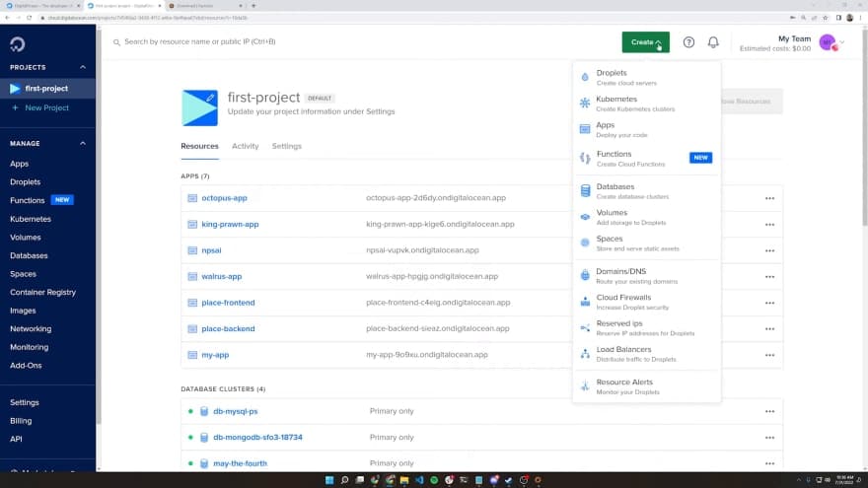Viewport: 868px width, 488px height.
Task: Click the Cloud Firewalls icon in Create menu
Action: pos(585,302)
